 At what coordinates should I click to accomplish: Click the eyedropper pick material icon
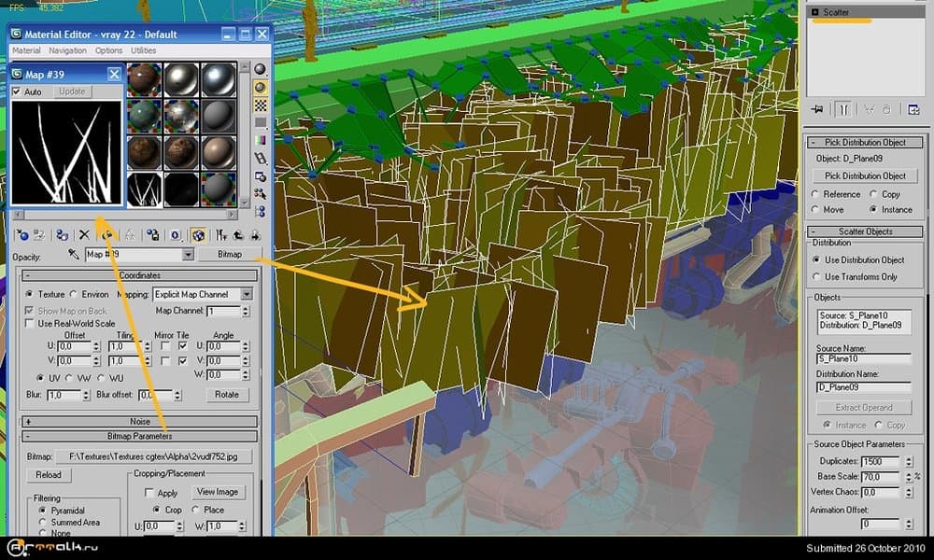pyautogui.click(x=74, y=254)
